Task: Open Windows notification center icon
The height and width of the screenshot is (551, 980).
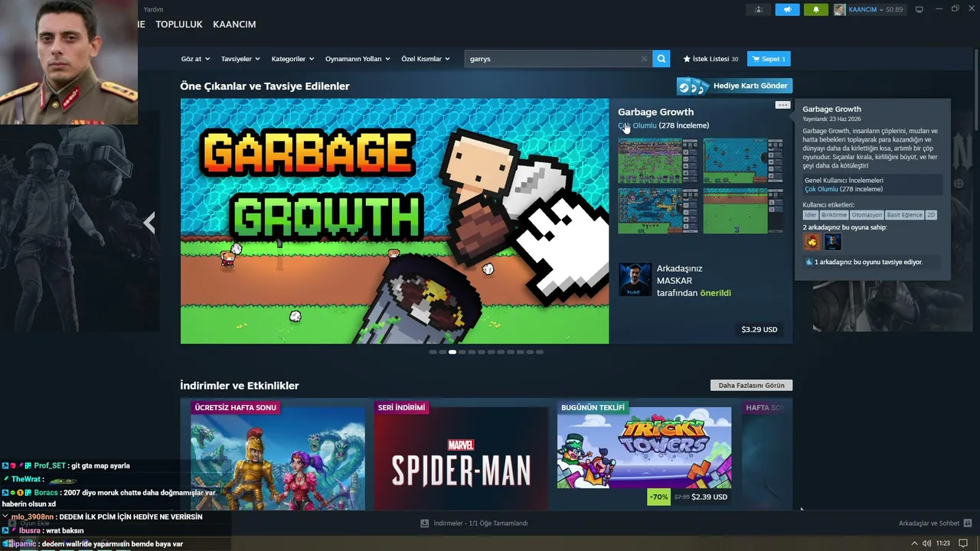Action: pyautogui.click(x=963, y=543)
